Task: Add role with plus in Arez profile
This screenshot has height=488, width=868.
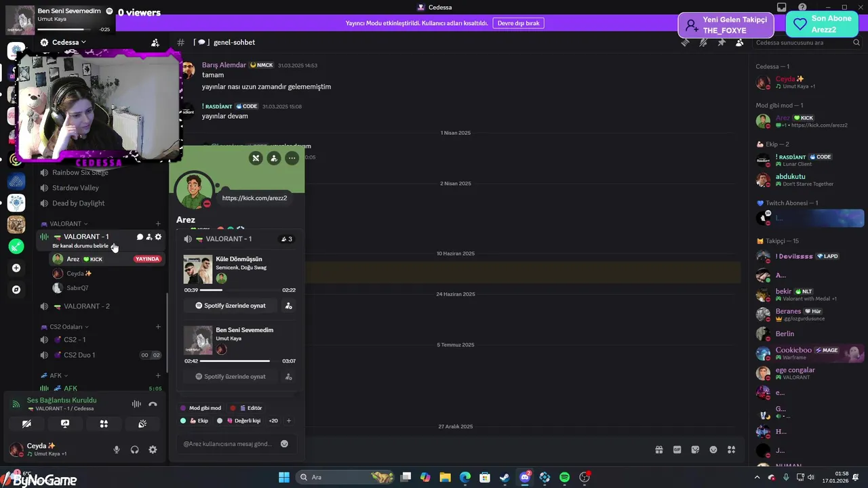Action: click(x=288, y=421)
